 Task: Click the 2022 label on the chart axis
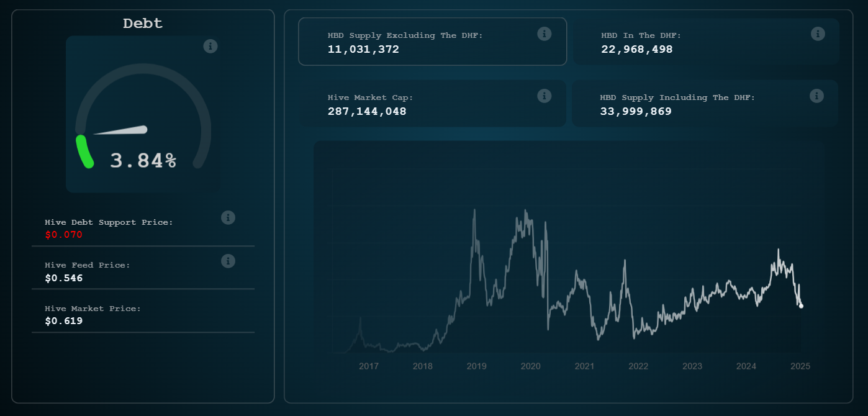638,366
